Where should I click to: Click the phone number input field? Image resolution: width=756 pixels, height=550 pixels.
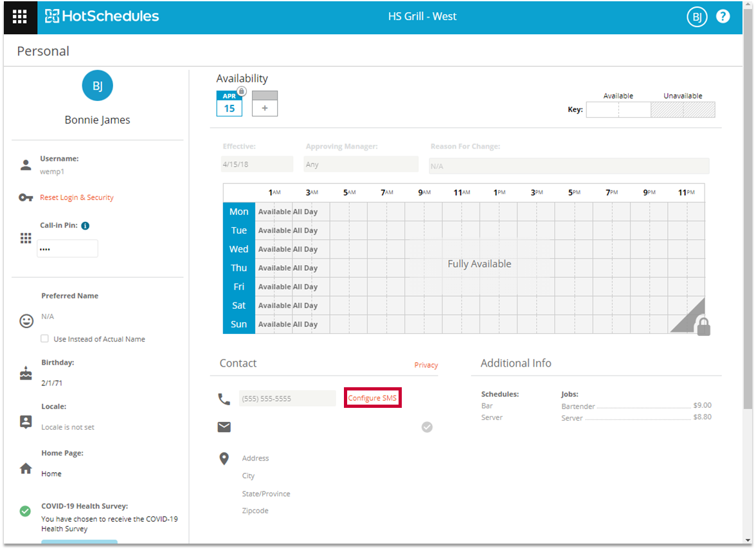coord(287,399)
